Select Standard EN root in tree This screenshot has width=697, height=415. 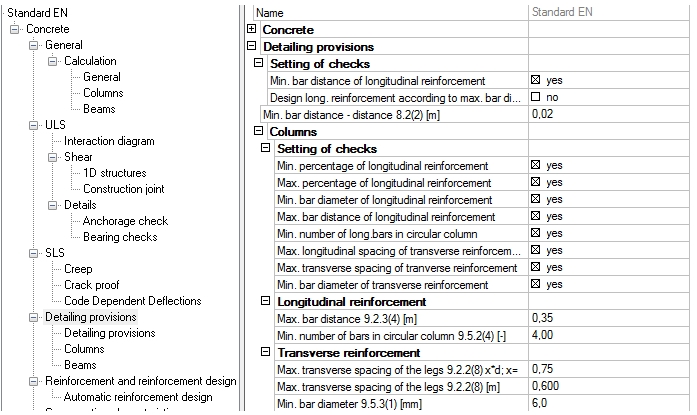point(37,13)
